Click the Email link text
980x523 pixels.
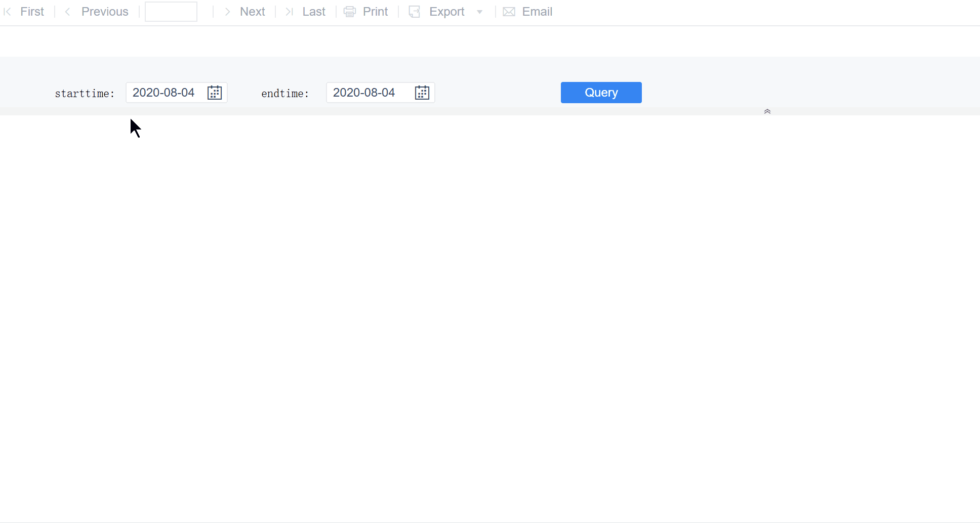[x=537, y=11]
